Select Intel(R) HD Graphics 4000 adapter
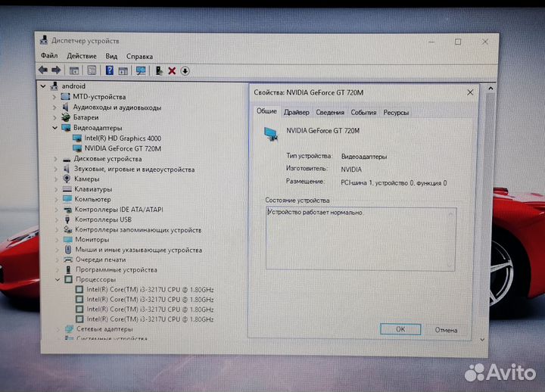Viewport: 545px width, 392px height. tap(123, 138)
